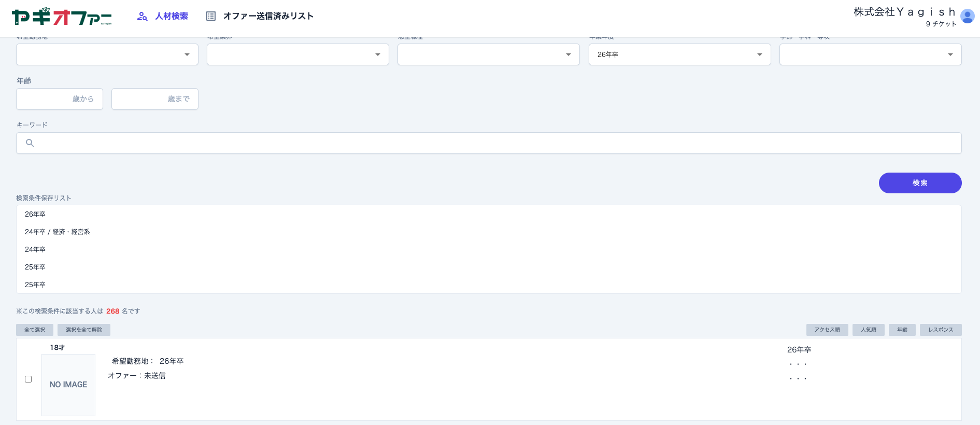980x425 pixels.
Task: Focus the キーワード search field
Action: [489, 143]
